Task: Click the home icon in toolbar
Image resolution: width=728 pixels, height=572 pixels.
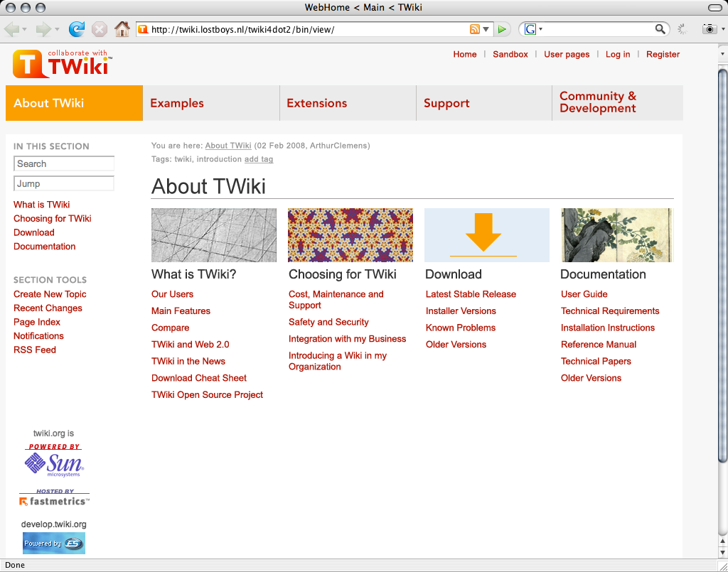Action: (x=122, y=29)
